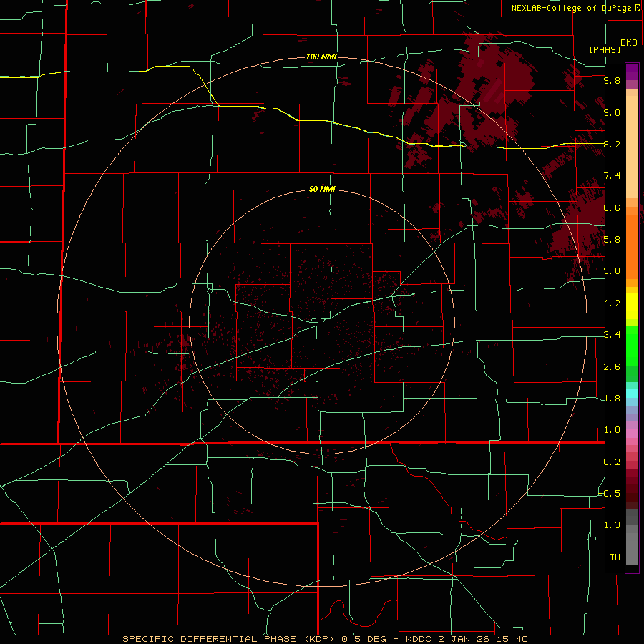The image size is (644, 644).
Task: Click the 0.2 value on color scale
Action: (612, 462)
